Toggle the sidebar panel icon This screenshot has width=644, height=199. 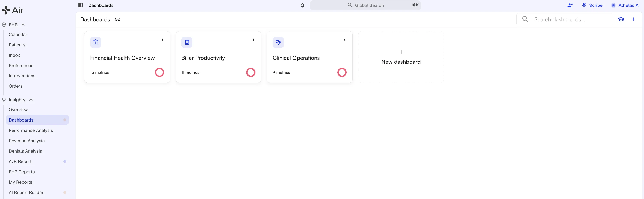[80, 5]
